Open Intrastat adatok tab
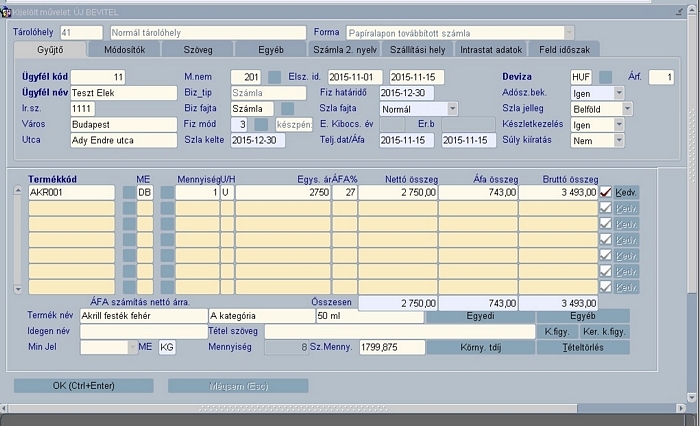700x426 pixels. (491, 50)
